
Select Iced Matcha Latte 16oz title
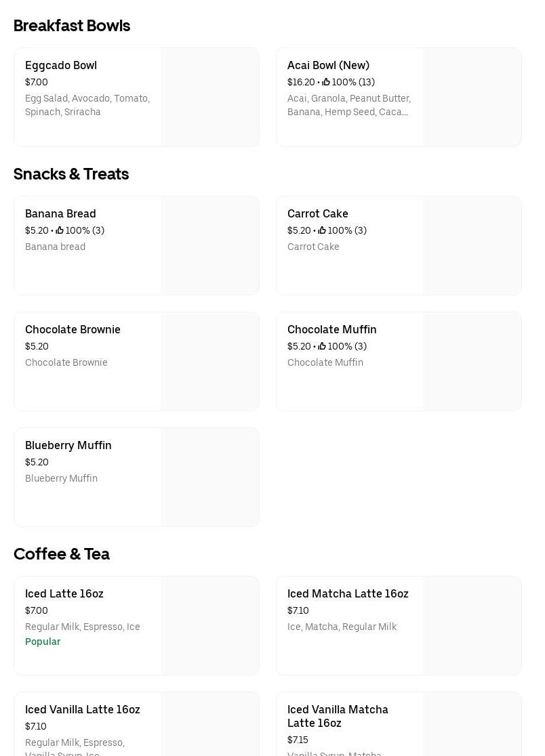[348, 593]
